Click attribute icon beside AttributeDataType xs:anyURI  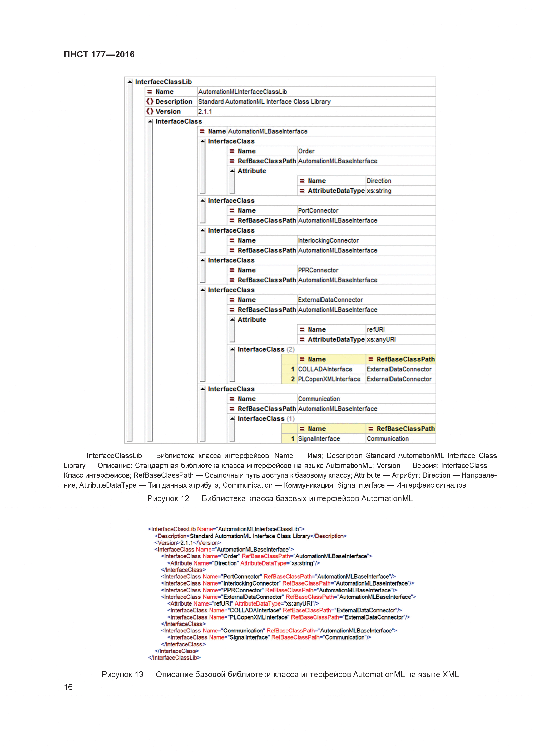[302, 340]
